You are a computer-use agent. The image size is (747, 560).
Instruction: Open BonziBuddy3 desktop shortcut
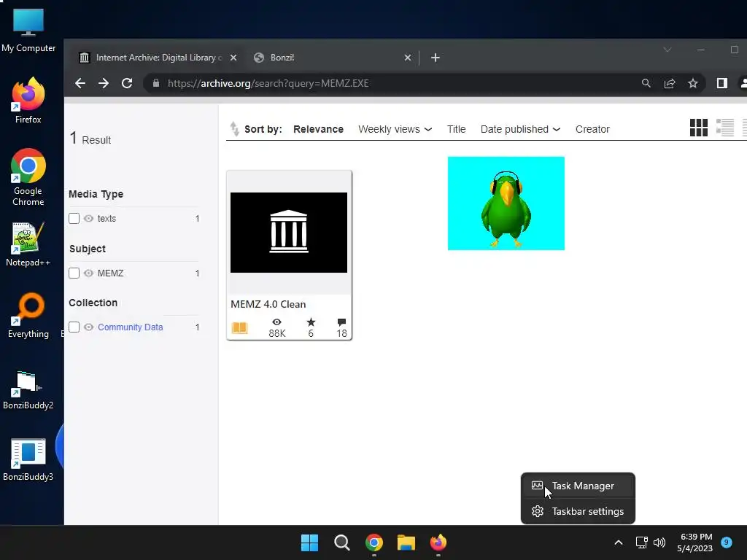(x=28, y=460)
